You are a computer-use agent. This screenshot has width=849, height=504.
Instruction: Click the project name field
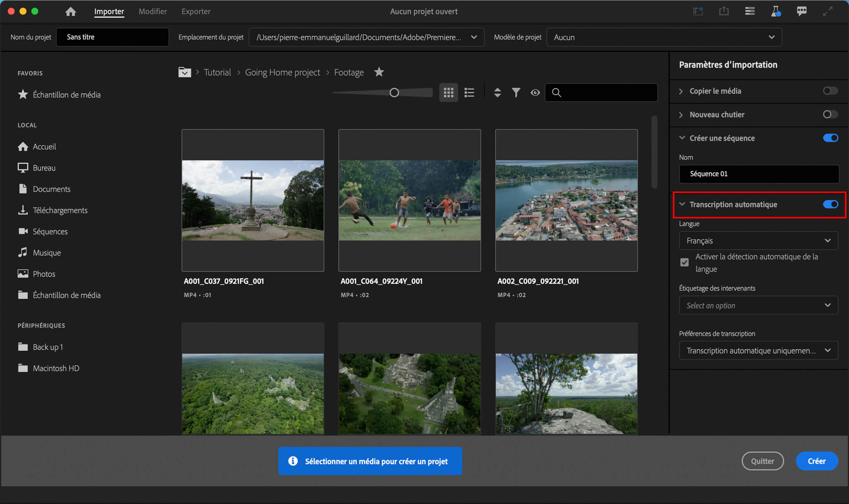[x=112, y=37]
